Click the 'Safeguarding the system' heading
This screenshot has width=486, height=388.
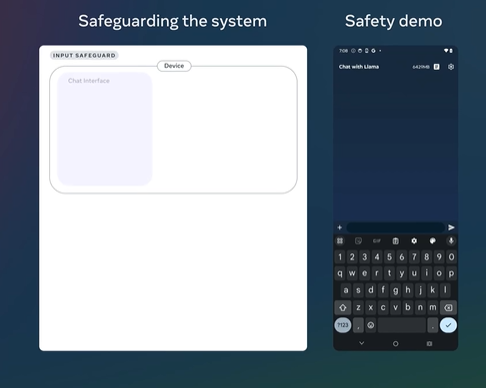[x=173, y=21]
